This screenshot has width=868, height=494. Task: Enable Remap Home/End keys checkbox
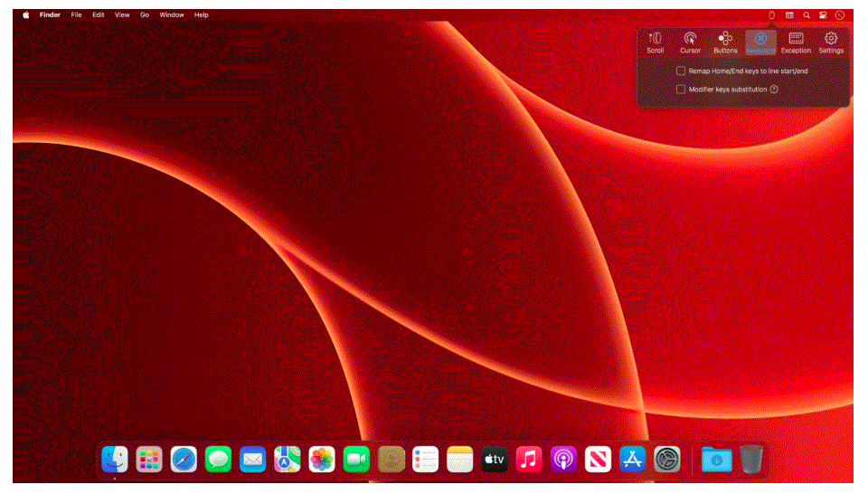(681, 71)
